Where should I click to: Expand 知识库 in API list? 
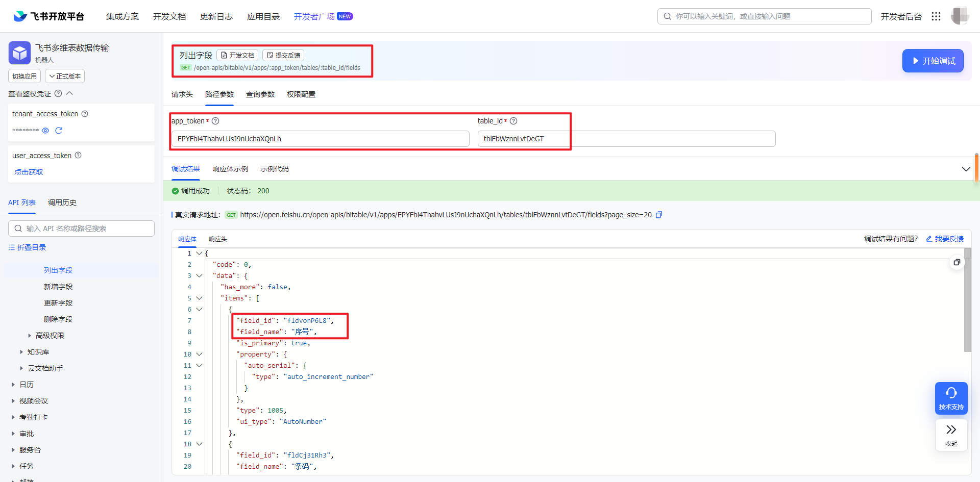pyautogui.click(x=21, y=352)
